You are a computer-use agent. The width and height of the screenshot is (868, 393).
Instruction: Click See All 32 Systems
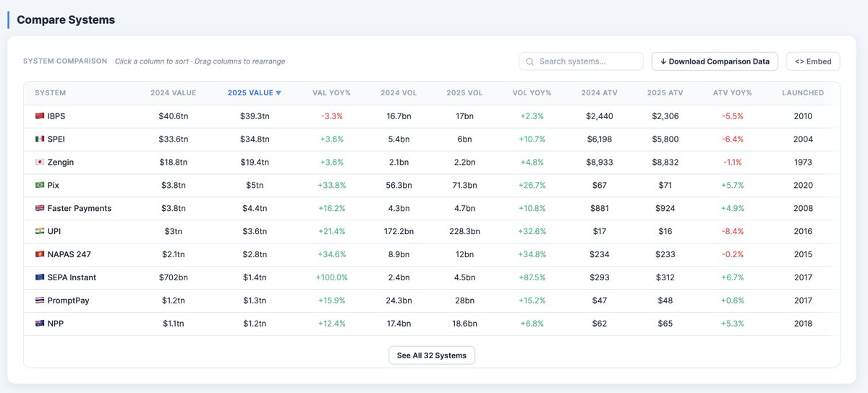coord(432,355)
